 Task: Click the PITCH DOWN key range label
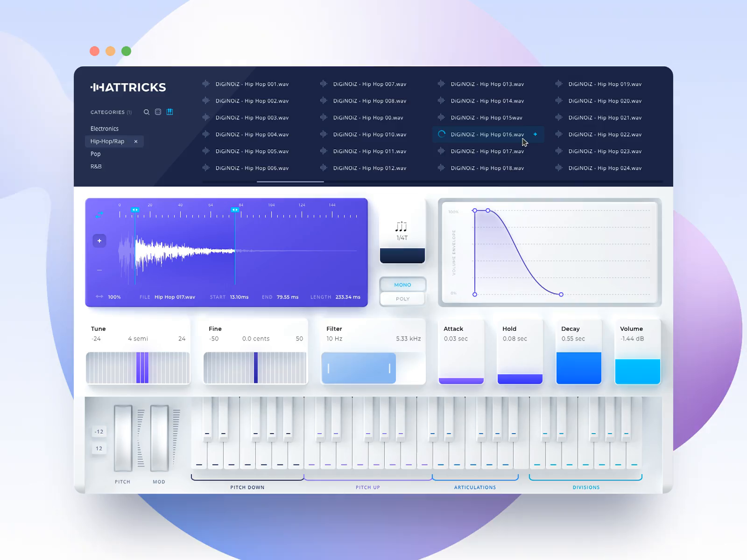[x=247, y=487]
